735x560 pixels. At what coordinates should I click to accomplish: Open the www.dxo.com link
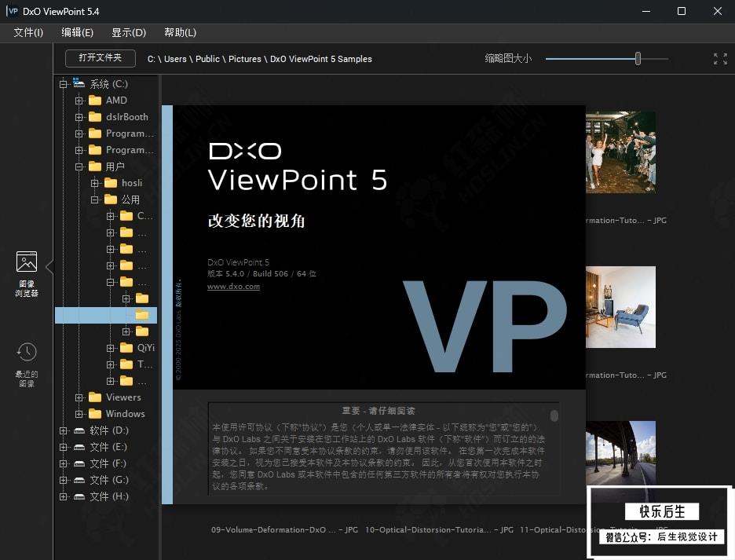point(233,287)
